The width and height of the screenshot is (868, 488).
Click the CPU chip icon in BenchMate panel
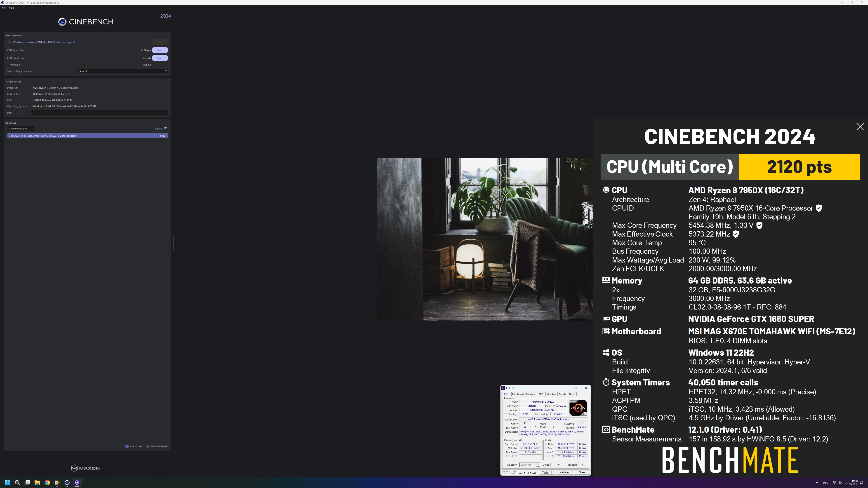(x=606, y=190)
